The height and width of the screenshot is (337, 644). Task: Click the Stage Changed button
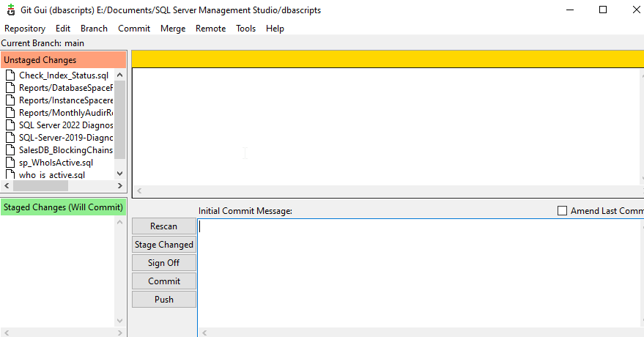click(164, 245)
